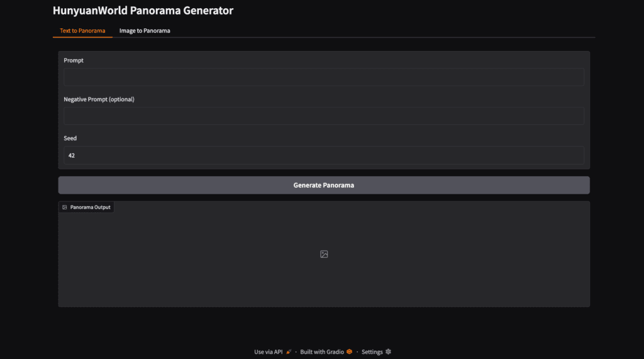Click the Seed label text
Screen dimensions: 644x359
(x=70, y=138)
